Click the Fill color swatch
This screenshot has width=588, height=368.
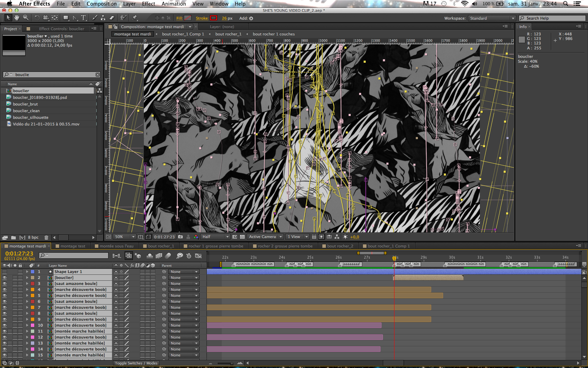pos(188,18)
